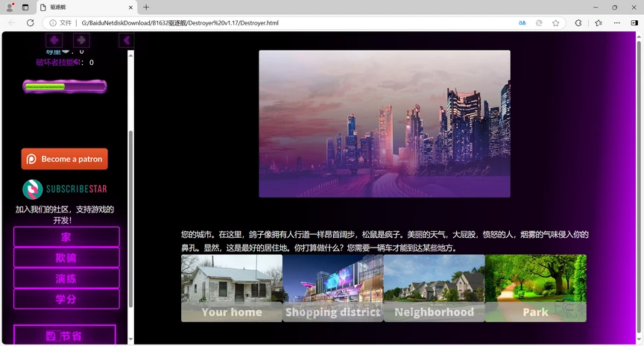Go to Your home location
This screenshot has width=644, height=346.
tap(232, 289)
